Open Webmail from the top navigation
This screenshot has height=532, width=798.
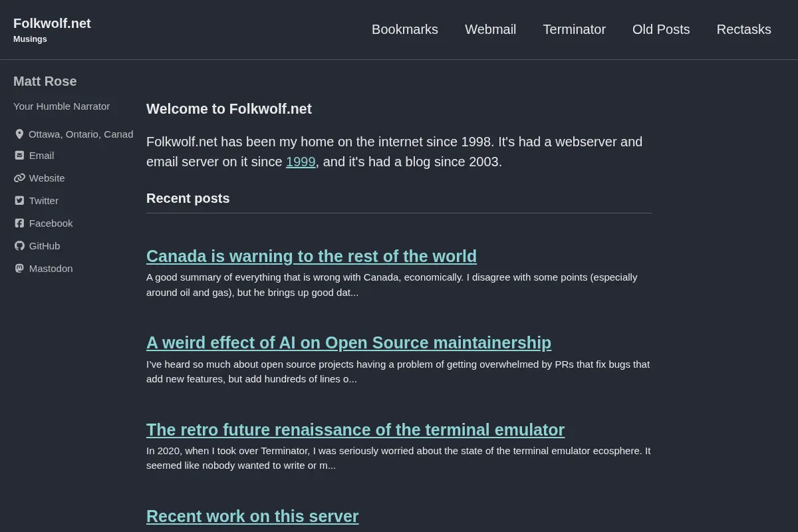[491, 29]
